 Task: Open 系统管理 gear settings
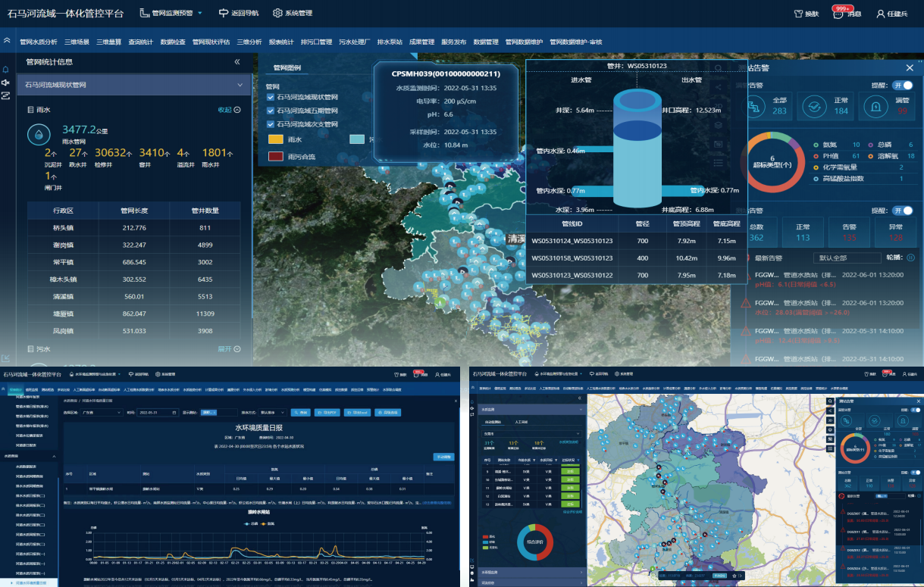pos(277,13)
